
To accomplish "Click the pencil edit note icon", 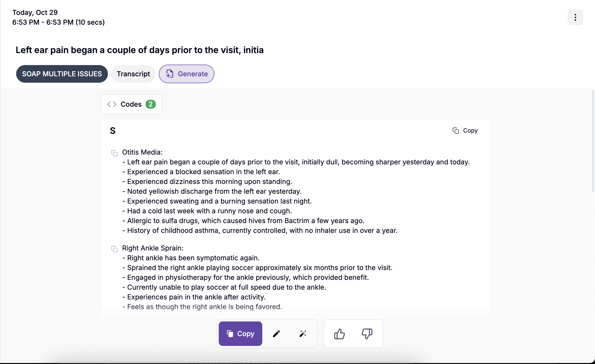I will point(276,334).
